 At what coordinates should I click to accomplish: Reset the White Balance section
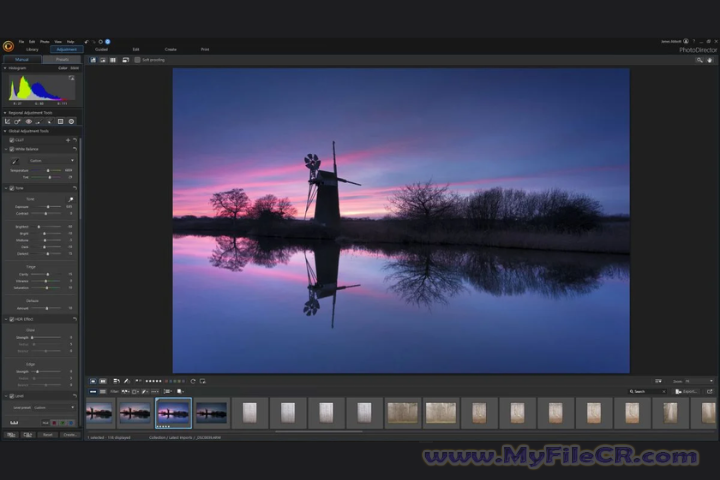tap(74, 149)
